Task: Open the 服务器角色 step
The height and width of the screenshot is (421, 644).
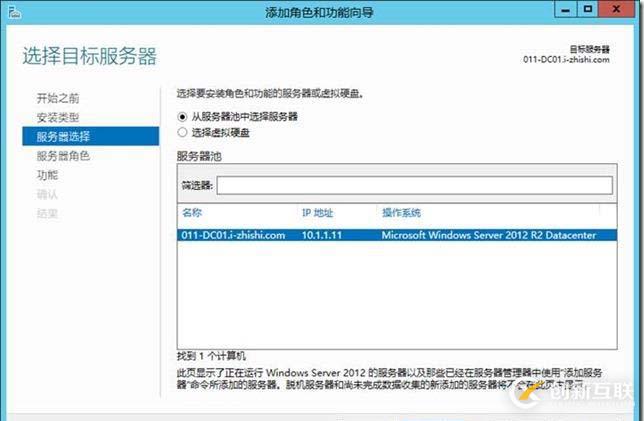Action: point(63,156)
